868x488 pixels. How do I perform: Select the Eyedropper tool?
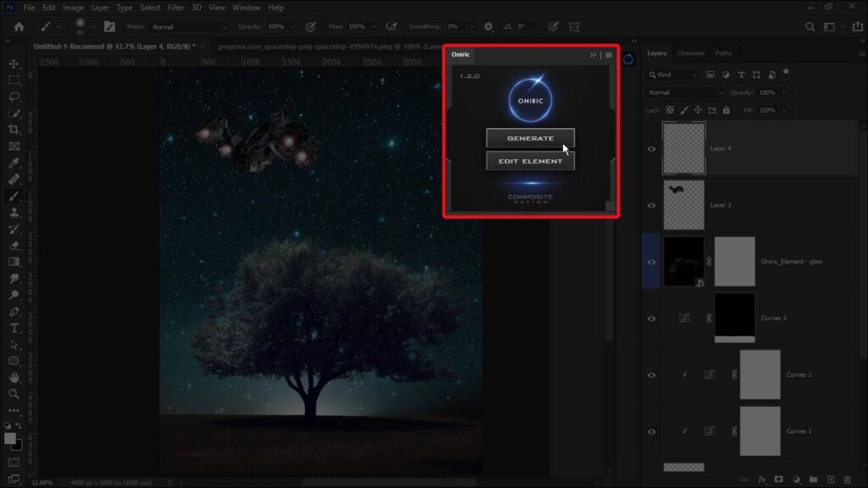(14, 163)
